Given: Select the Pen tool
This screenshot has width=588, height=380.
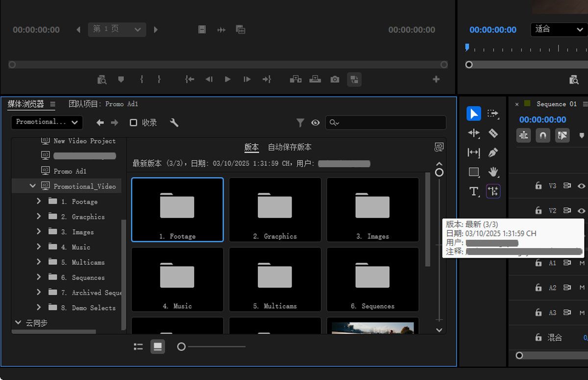Looking at the screenshot, I should (493, 152).
